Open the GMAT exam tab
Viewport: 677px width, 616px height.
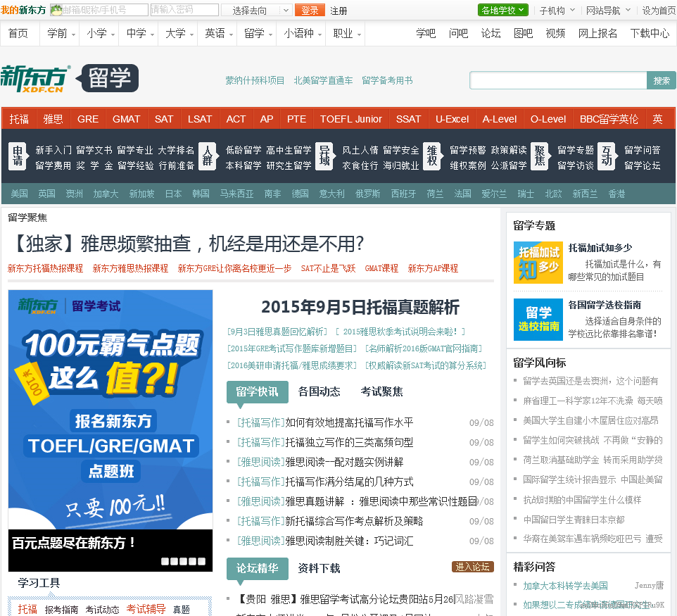[x=126, y=119]
